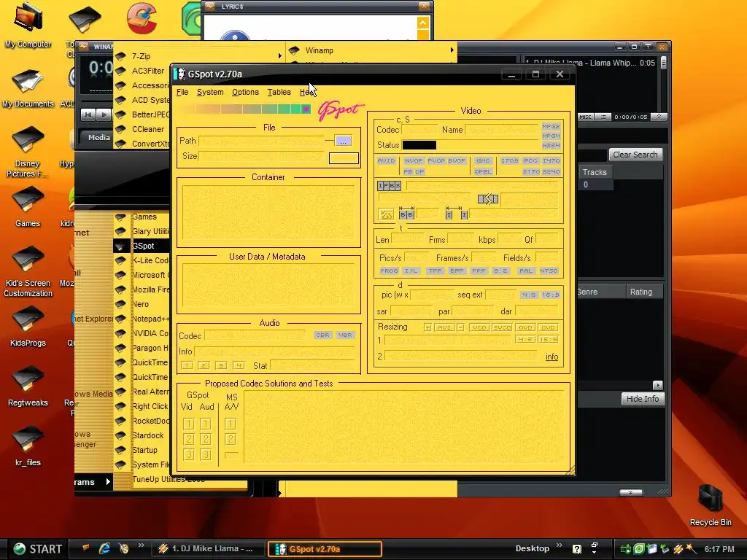Open My Computer desktop icon
The height and width of the screenshot is (560, 747).
click(28, 25)
